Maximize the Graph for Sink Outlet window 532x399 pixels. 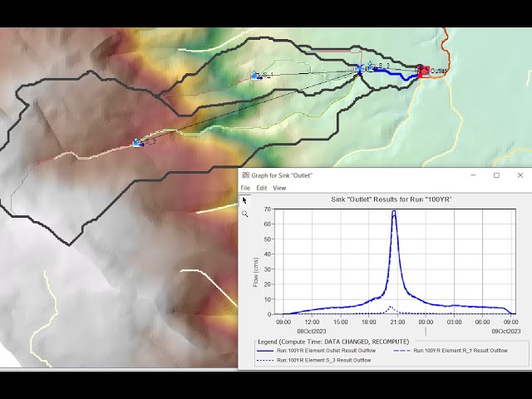496,175
